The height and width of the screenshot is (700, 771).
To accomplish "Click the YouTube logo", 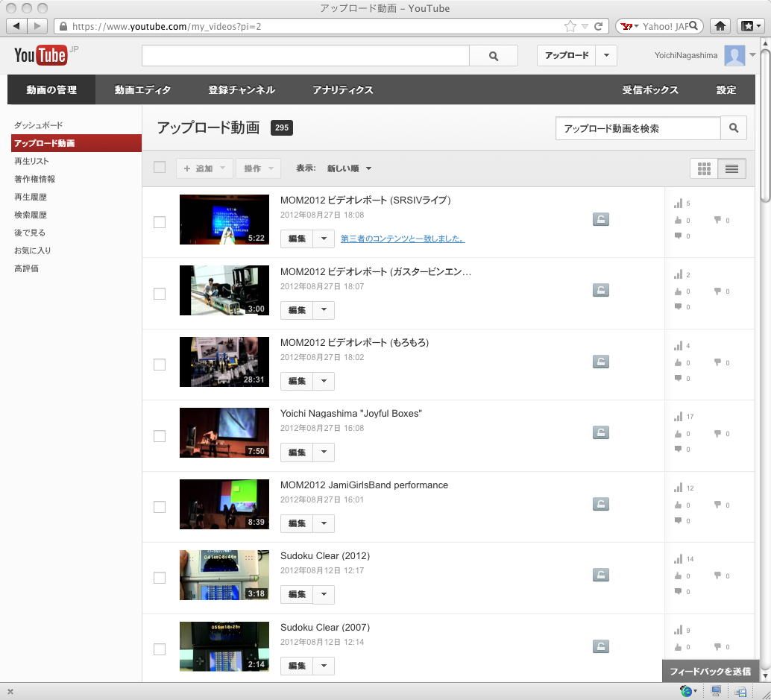I will click(x=40, y=56).
